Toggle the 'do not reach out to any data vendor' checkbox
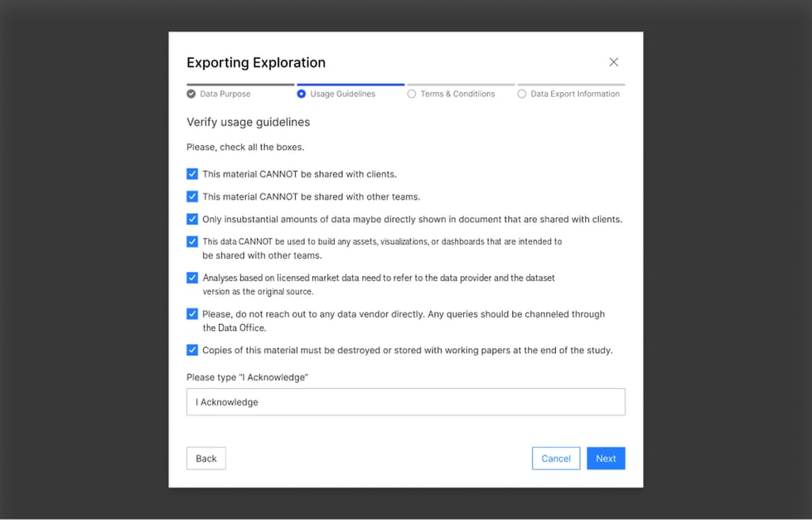The image size is (812, 520). pos(192,313)
